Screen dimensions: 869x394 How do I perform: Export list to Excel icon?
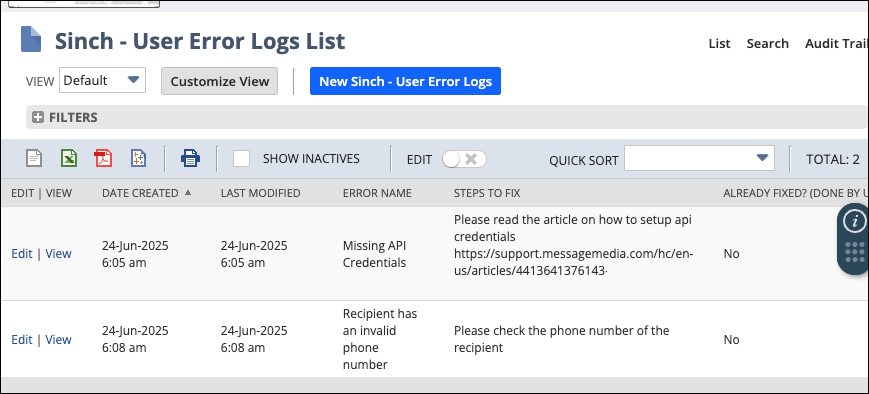[69, 158]
